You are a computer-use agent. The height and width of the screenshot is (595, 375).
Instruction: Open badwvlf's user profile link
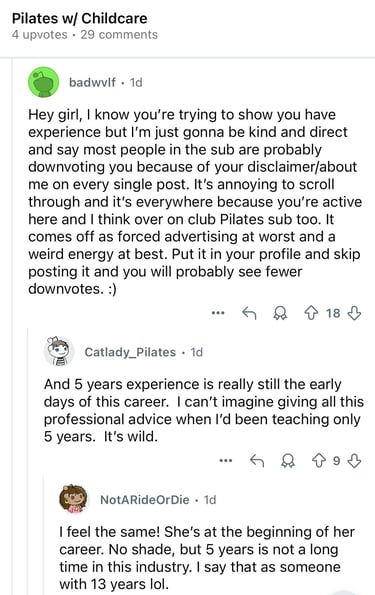coord(92,82)
